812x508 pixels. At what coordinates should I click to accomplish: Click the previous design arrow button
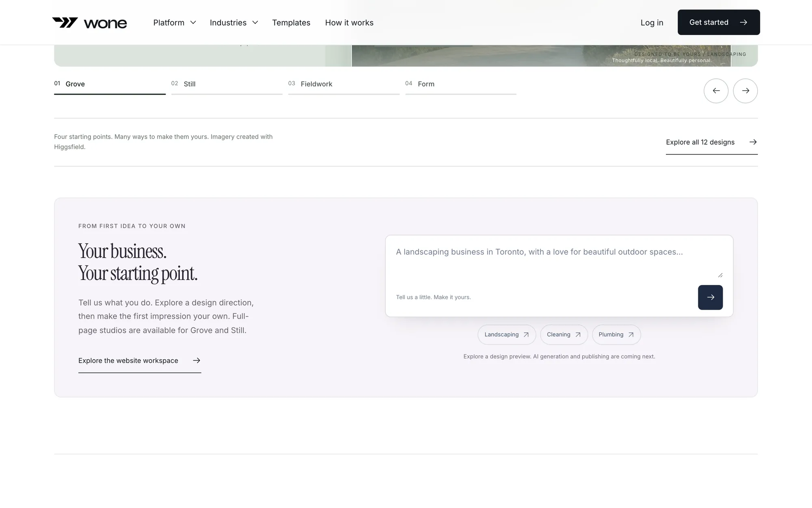pos(716,91)
